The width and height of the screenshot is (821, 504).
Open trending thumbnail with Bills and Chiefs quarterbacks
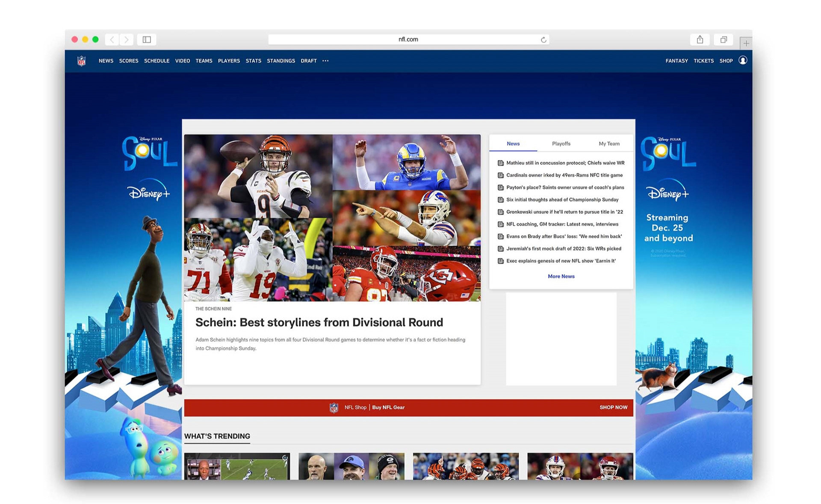click(580, 466)
